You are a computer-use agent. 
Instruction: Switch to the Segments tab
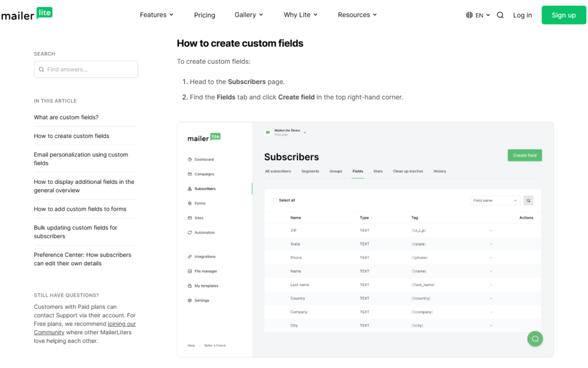[310, 171]
